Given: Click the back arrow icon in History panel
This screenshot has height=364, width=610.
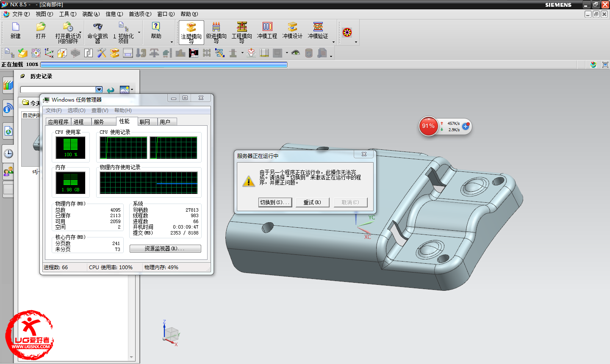Looking at the screenshot, I should [111, 90].
